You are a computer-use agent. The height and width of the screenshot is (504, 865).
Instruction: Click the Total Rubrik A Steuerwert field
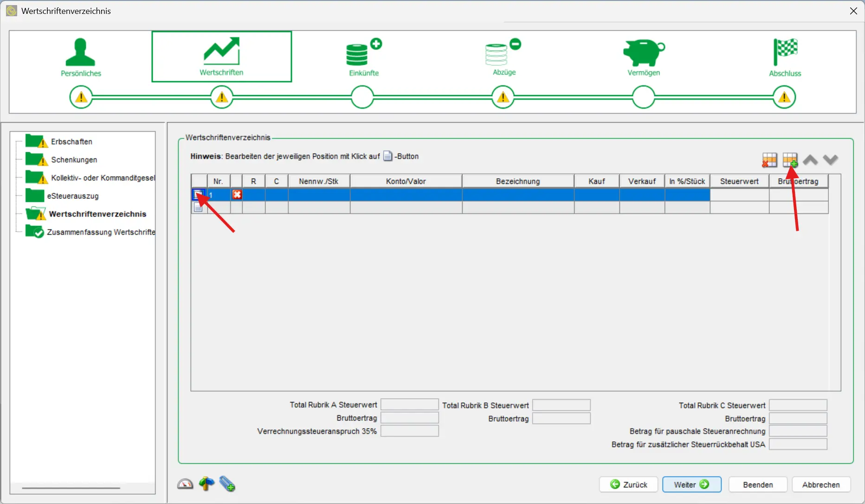click(409, 404)
